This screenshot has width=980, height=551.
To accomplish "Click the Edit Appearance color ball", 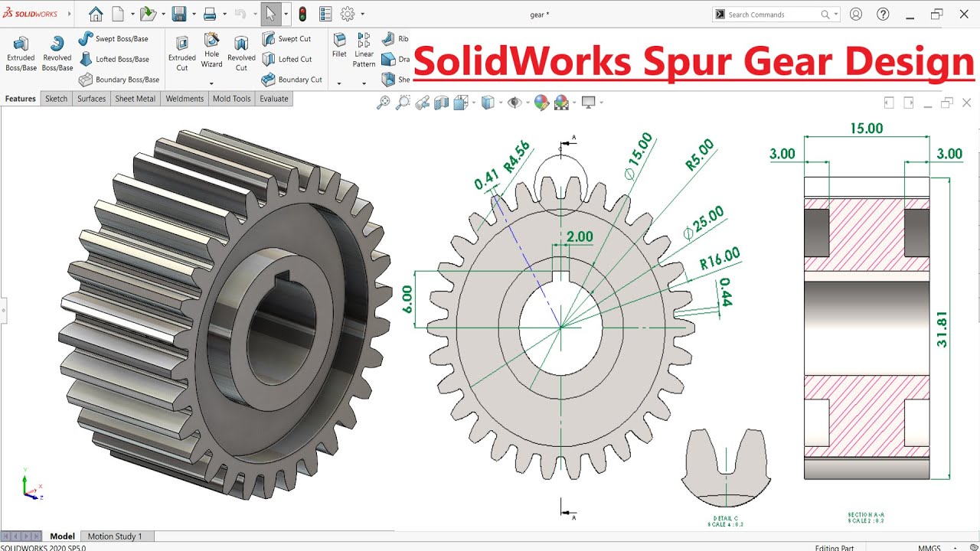I will click(541, 102).
